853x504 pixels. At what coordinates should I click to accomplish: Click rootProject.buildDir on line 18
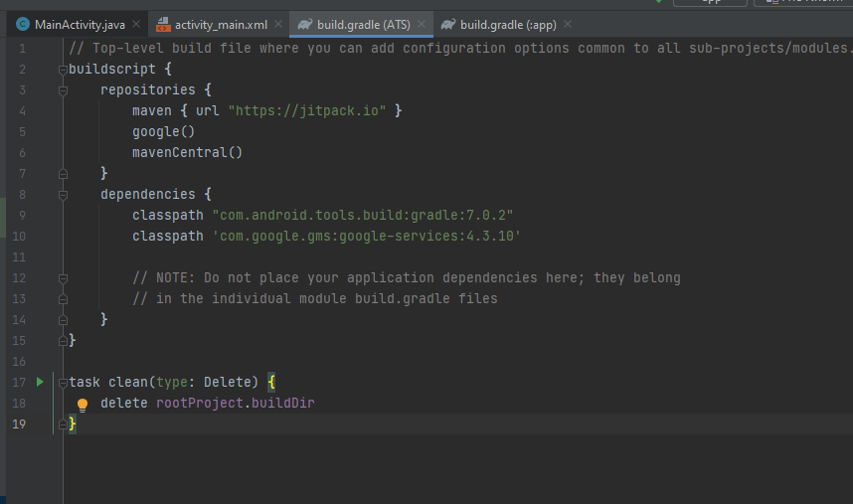pos(235,403)
